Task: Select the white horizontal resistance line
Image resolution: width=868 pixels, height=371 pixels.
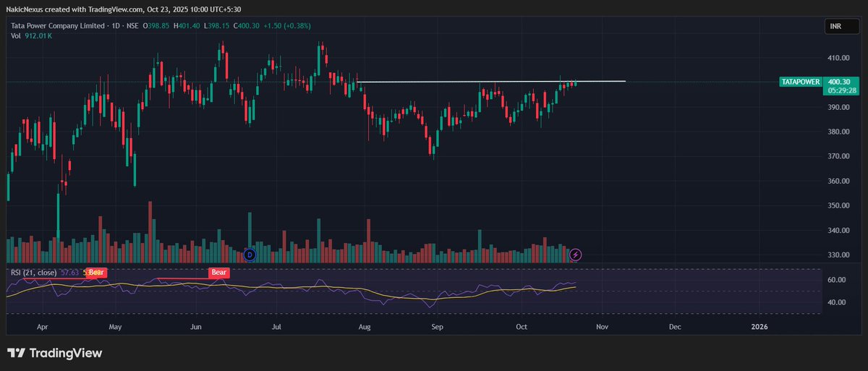Action: (x=492, y=81)
